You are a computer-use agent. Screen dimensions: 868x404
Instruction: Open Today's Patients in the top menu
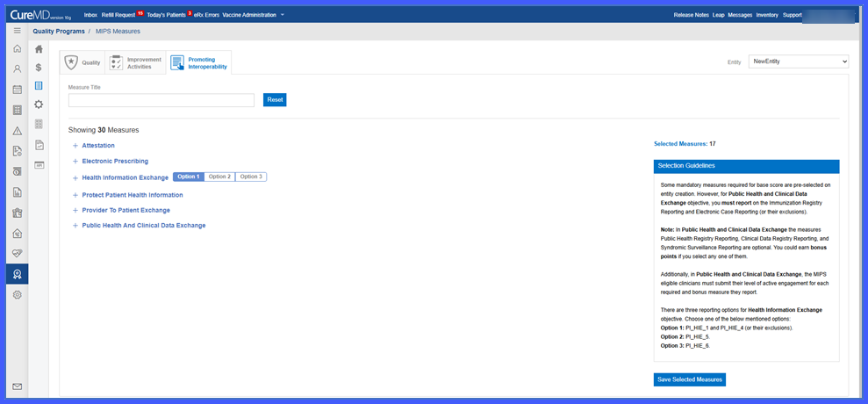pyautogui.click(x=166, y=15)
